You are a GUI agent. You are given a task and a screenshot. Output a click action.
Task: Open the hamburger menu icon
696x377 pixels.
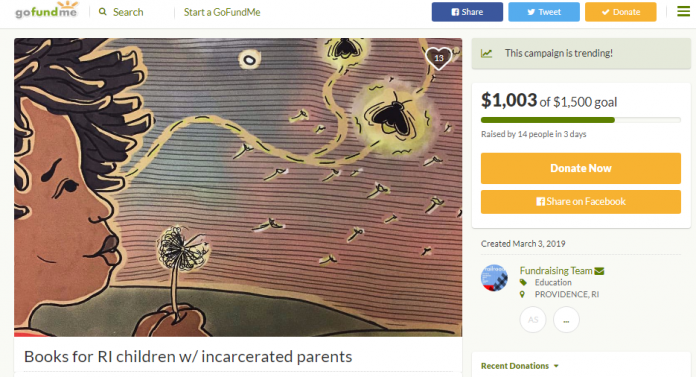pyautogui.click(x=683, y=12)
